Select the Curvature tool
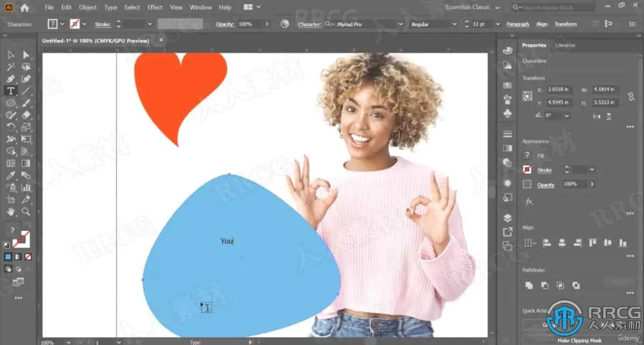Viewport: 644px width, 345px height. [x=26, y=79]
